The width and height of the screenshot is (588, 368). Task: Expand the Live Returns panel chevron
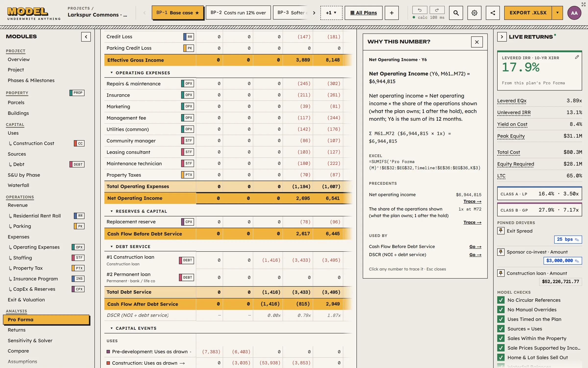pyautogui.click(x=502, y=37)
